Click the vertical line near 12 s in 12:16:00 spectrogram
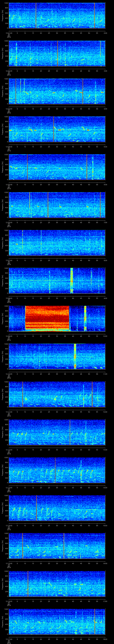Image resolution: width=114 pixels, height=644 pixels. click(x=28, y=584)
